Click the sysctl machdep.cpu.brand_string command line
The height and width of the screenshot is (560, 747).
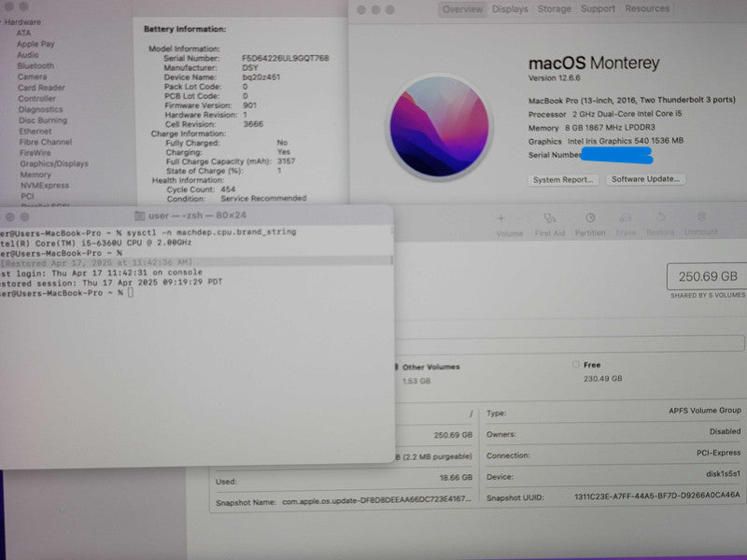coord(212,231)
